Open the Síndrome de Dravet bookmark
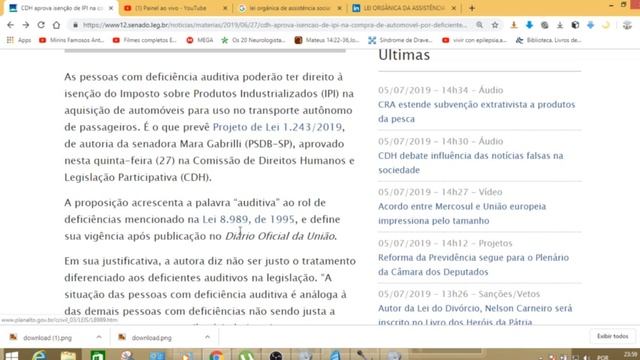 [x=401, y=40]
